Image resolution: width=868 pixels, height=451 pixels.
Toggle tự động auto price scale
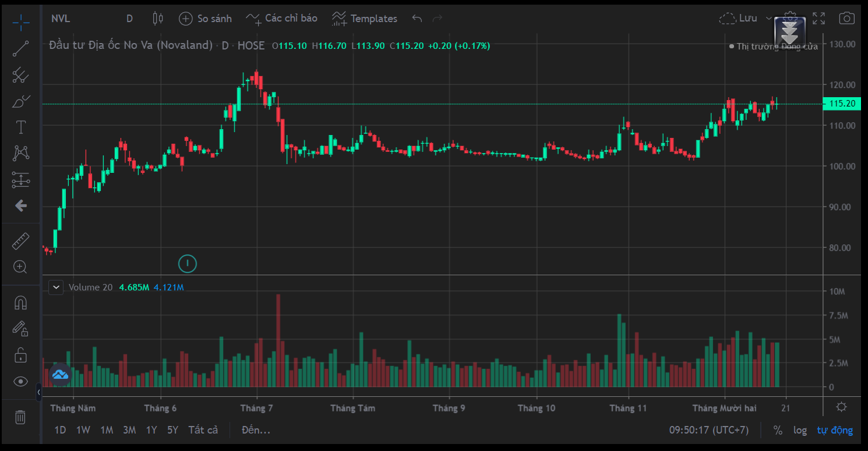click(835, 430)
